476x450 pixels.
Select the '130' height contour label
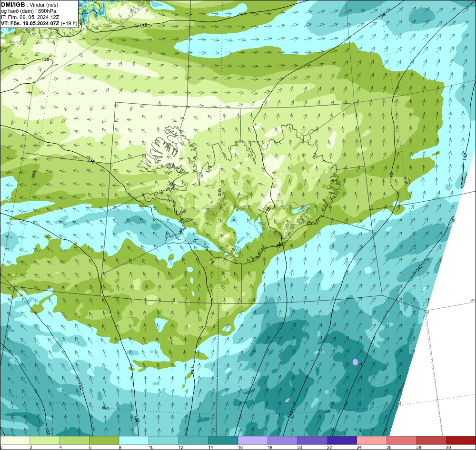(47, 431)
